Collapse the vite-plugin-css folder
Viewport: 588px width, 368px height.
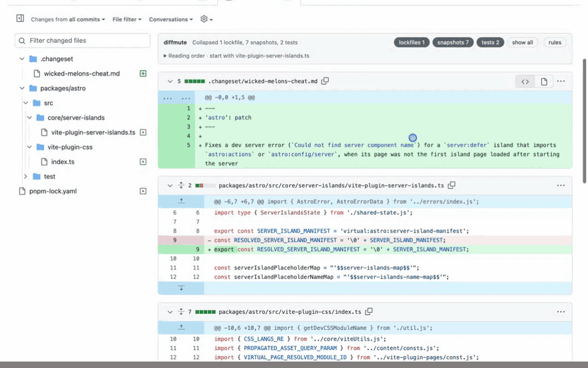(x=29, y=147)
